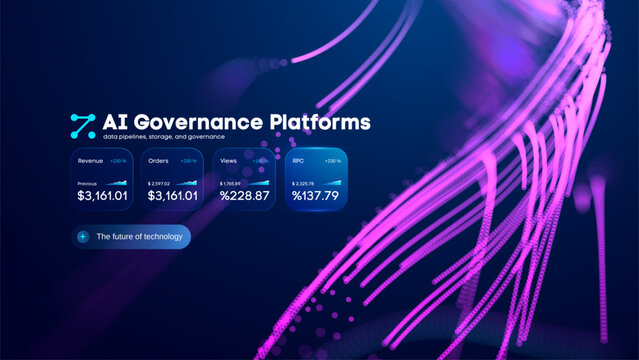The image size is (639, 360).
Task: Select the Revenue card title
Action: pos(90,161)
